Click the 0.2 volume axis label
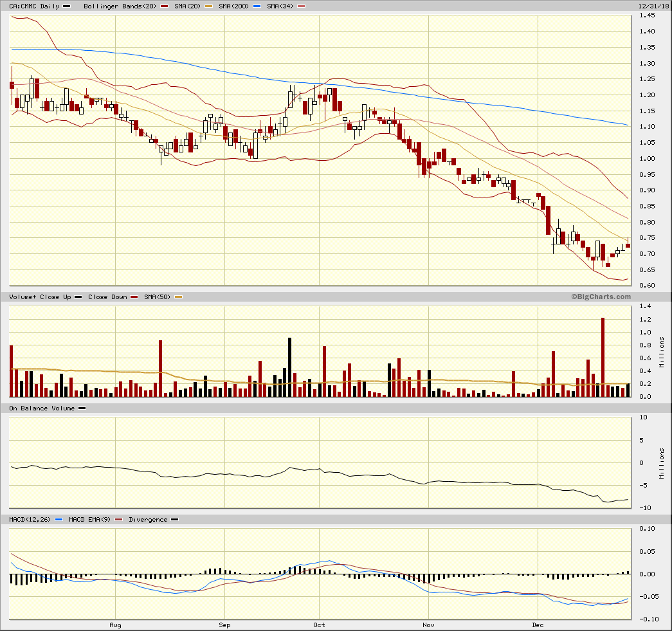 coord(646,384)
